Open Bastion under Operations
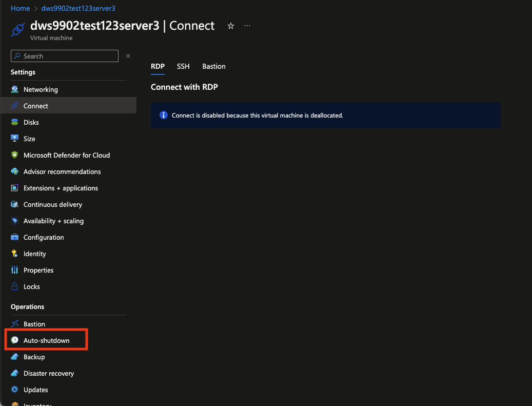 pos(69,324)
